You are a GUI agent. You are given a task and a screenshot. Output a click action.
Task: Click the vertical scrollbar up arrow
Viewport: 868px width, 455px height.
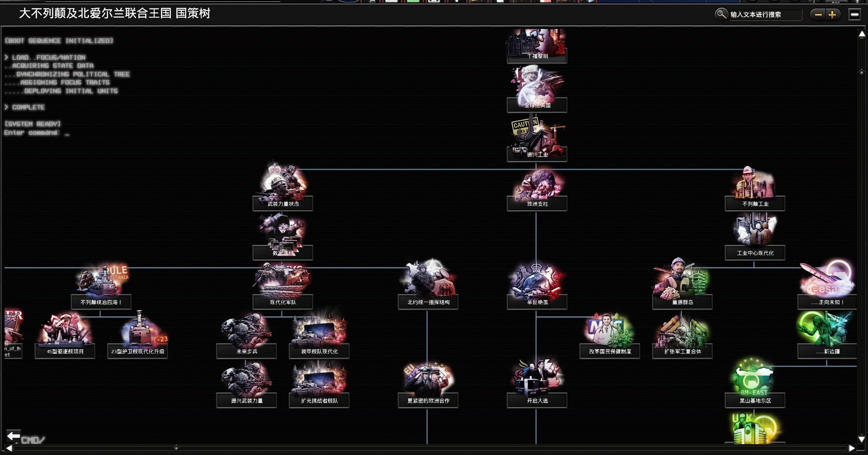click(862, 33)
